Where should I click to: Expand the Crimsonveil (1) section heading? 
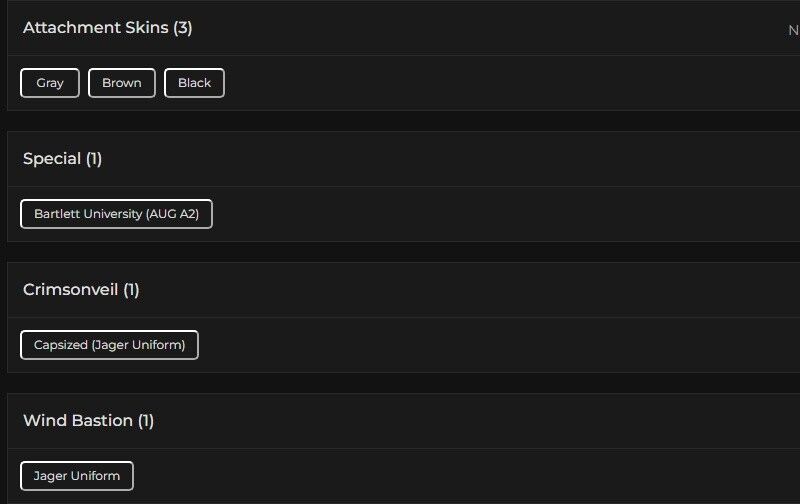[x=71, y=290]
